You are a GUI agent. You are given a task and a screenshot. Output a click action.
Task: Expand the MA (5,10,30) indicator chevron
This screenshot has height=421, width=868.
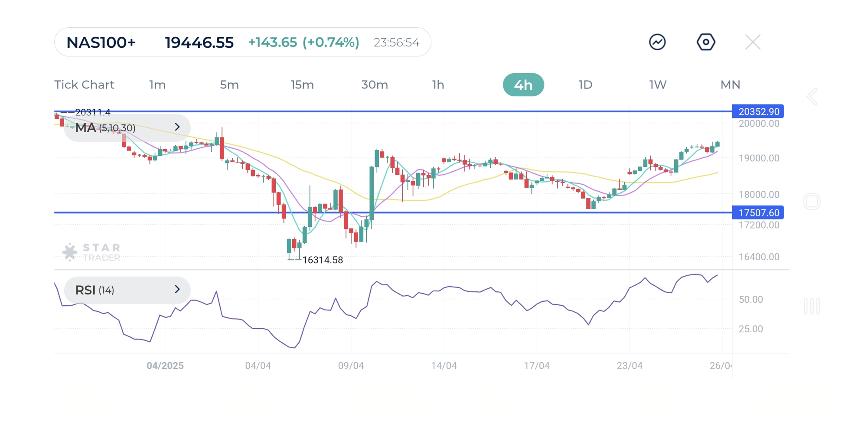click(x=177, y=127)
